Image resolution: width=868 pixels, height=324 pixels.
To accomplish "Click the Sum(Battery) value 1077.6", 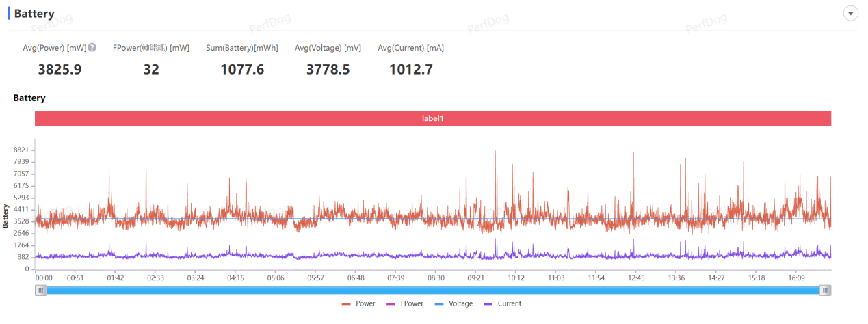I will tap(242, 69).
